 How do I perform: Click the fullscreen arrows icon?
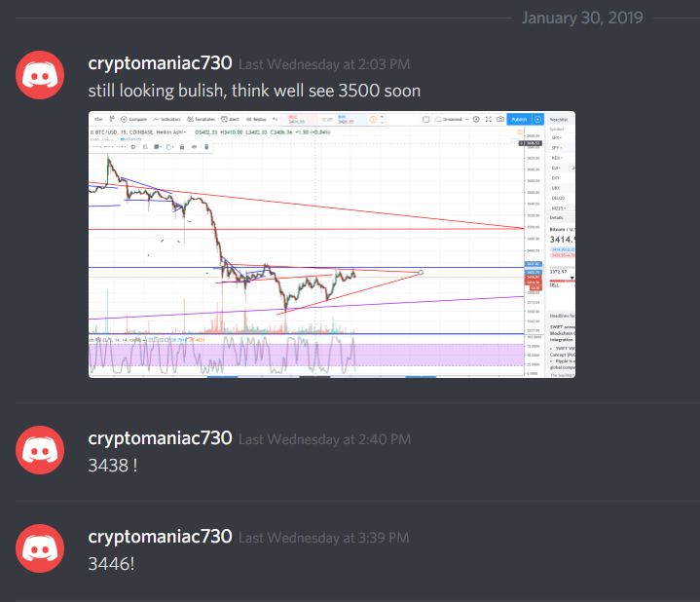[489, 119]
